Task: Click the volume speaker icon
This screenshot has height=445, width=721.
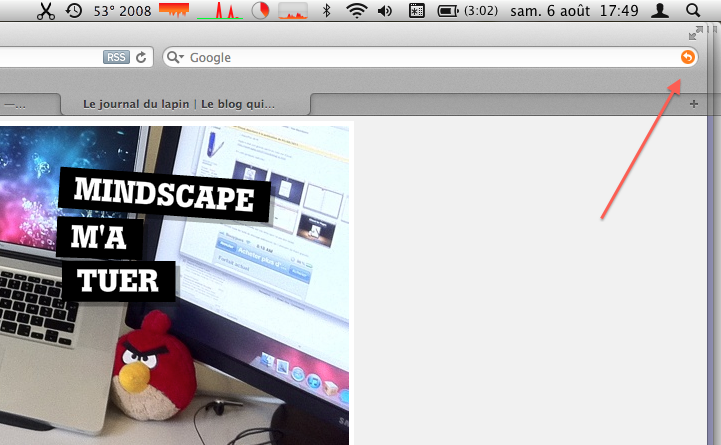Action: pyautogui.click(x=386, y=11)
